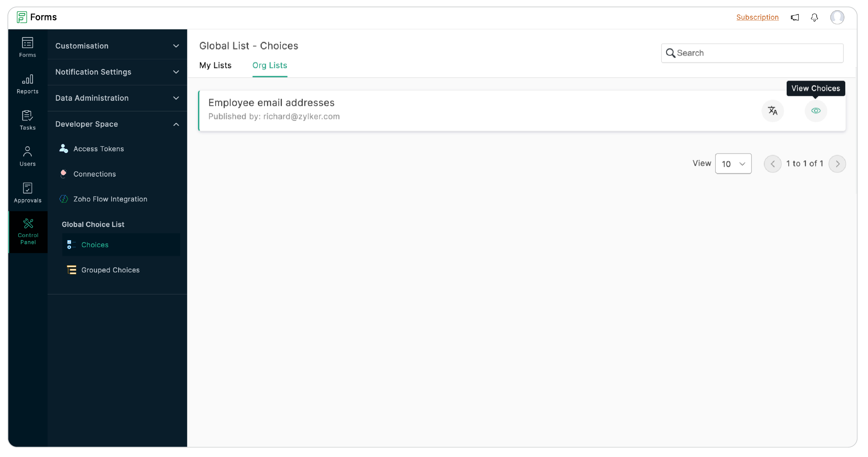The width and height of the screenshot is (868, 457).
Task: Click the Choices menu item in sidebar
Action: (x=94, y=244)
